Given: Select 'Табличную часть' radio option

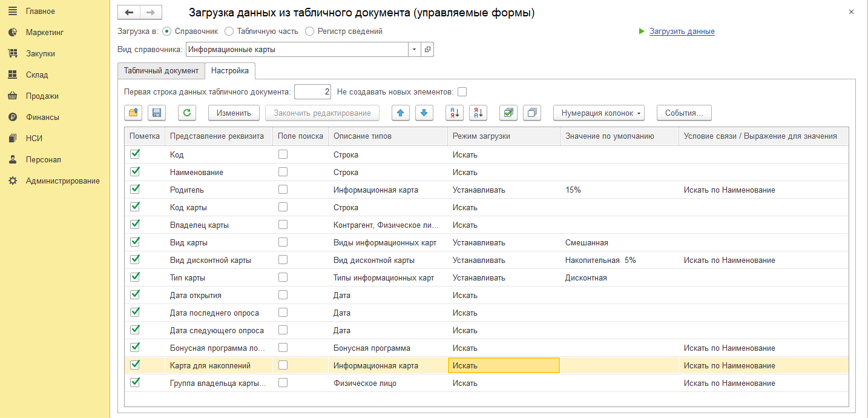Looking at the screenshot, I should tap(229, 31).
